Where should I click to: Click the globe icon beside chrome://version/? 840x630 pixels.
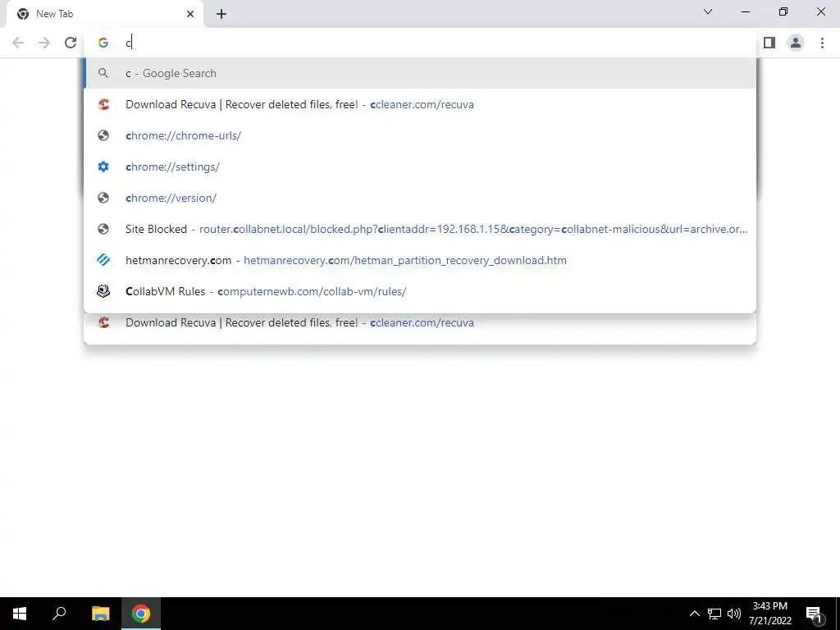click(103, 198)
